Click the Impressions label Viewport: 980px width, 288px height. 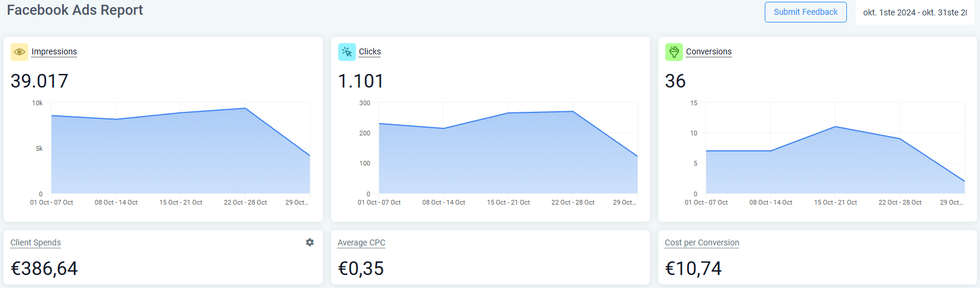(x=54, y=51)
